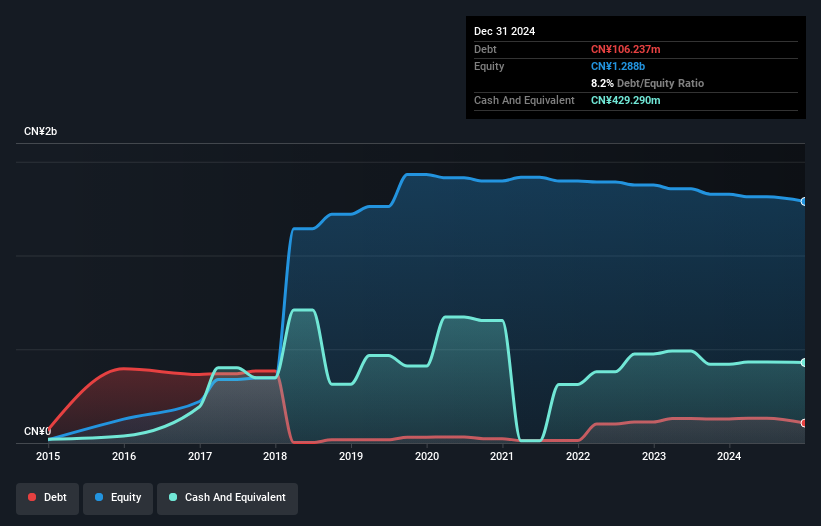821x526 pixels.
Task: Click the 2020 x-axis label
Action: 427,456
